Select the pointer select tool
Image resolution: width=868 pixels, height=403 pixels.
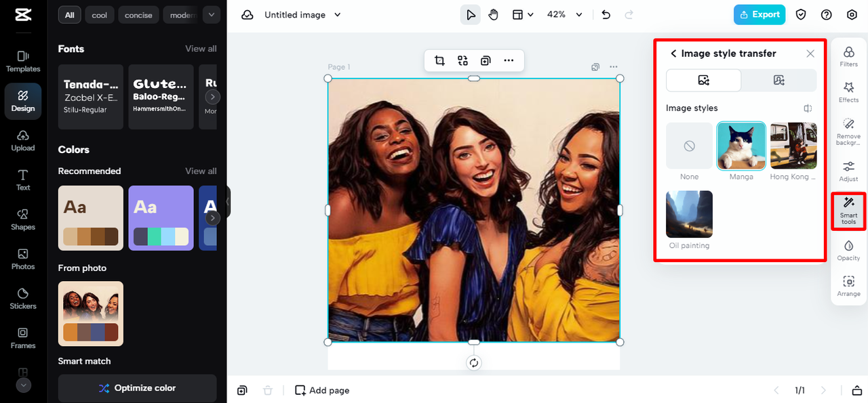coord(470,15)
